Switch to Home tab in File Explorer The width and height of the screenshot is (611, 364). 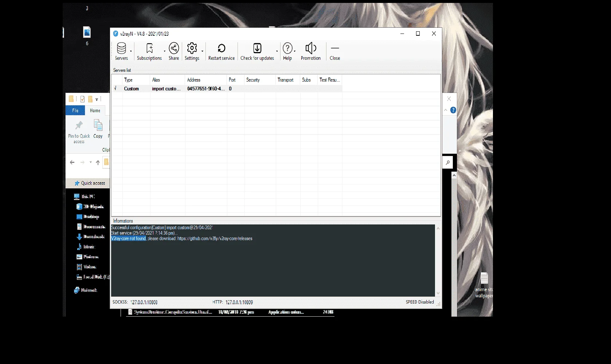pyautogui.click(x=95, y=110)
